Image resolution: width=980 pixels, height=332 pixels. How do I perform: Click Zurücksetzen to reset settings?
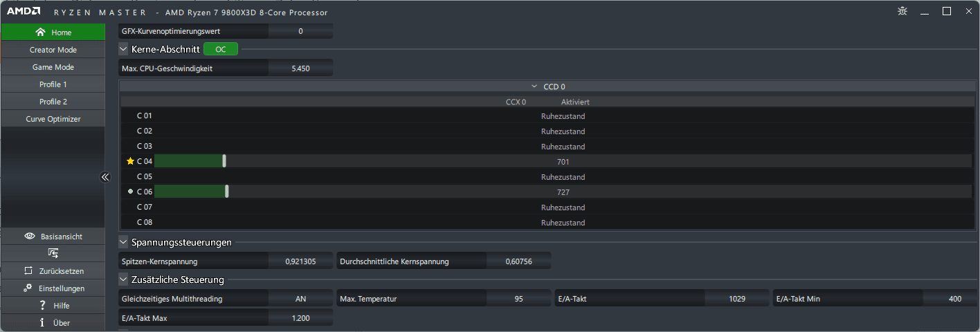(53, 271)
